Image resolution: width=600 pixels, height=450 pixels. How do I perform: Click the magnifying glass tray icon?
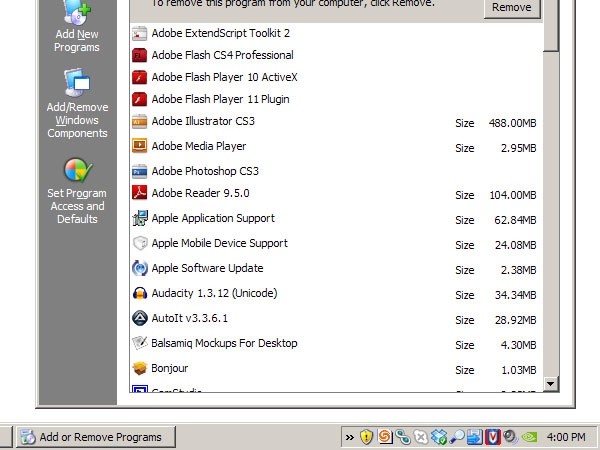pos(457,437)
